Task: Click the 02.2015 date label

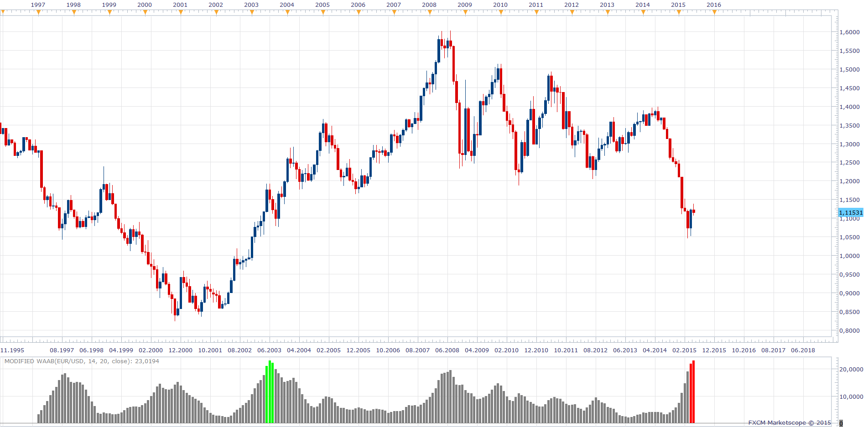Action: coord(685,350)
